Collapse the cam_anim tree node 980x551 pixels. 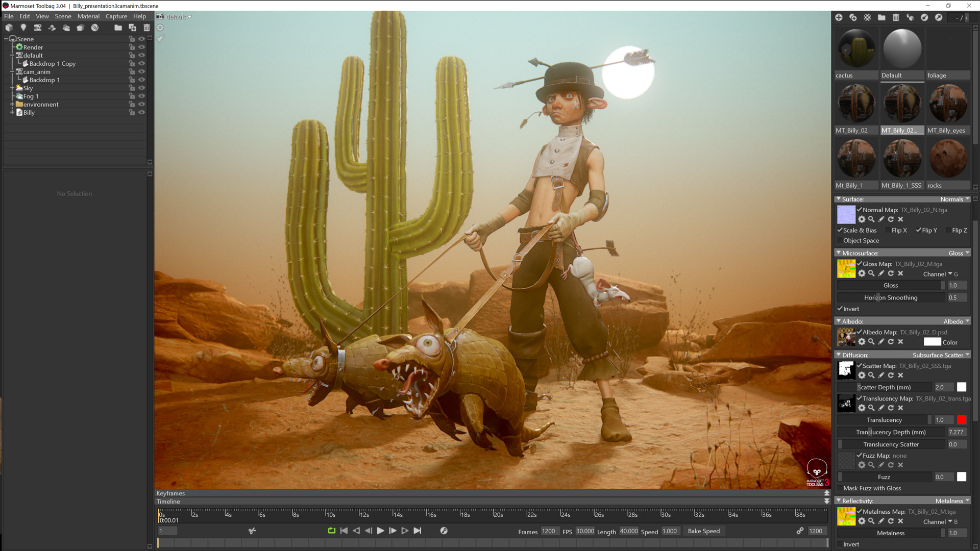click(12, 72)
